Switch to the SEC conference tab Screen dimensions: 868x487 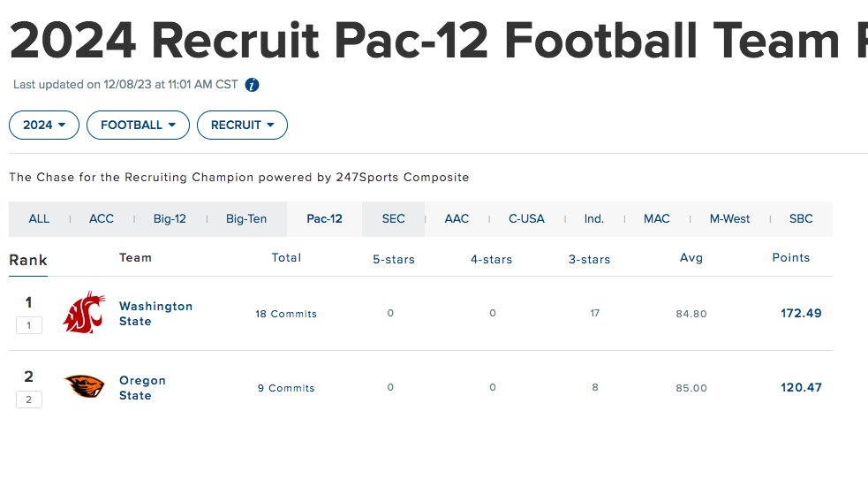click(x=394, y=219)
